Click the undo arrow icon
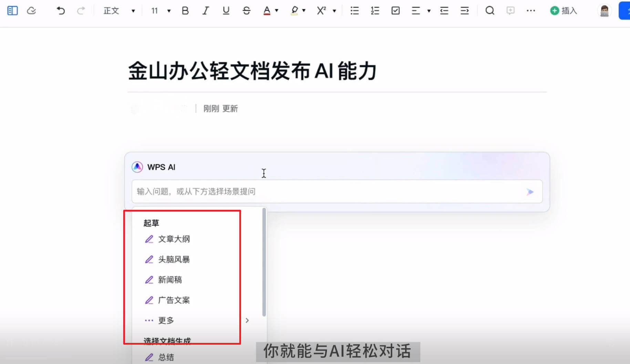The width and height of the screenshot is (630, 364). pos(61,11)
